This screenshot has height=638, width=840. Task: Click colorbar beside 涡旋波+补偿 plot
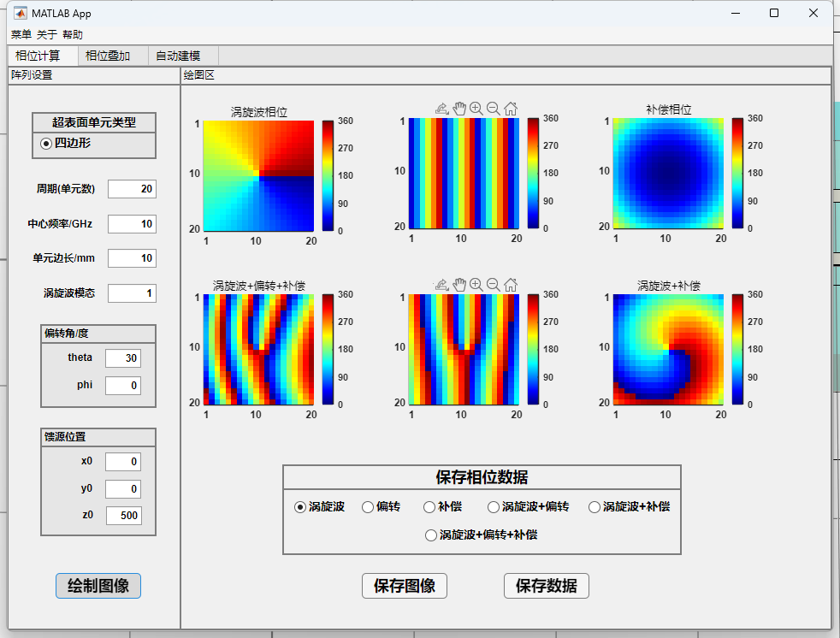[x=737, y=349]
